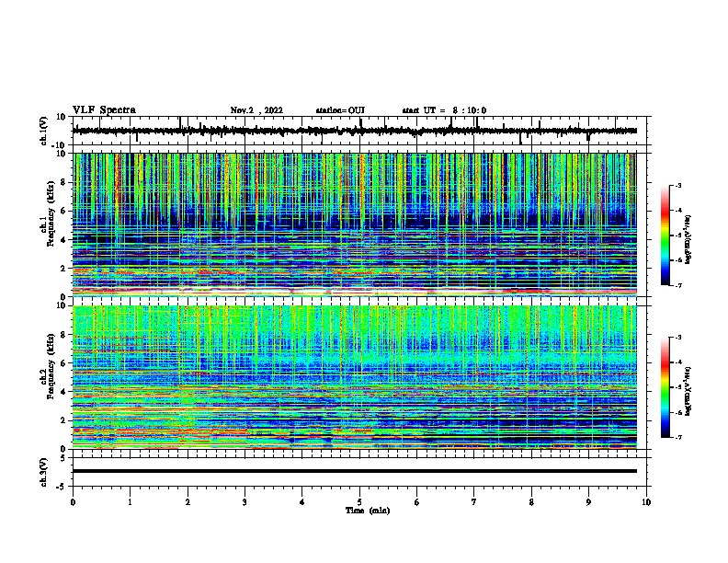Click the ch.1 spectrogram color scale bar

665,236
